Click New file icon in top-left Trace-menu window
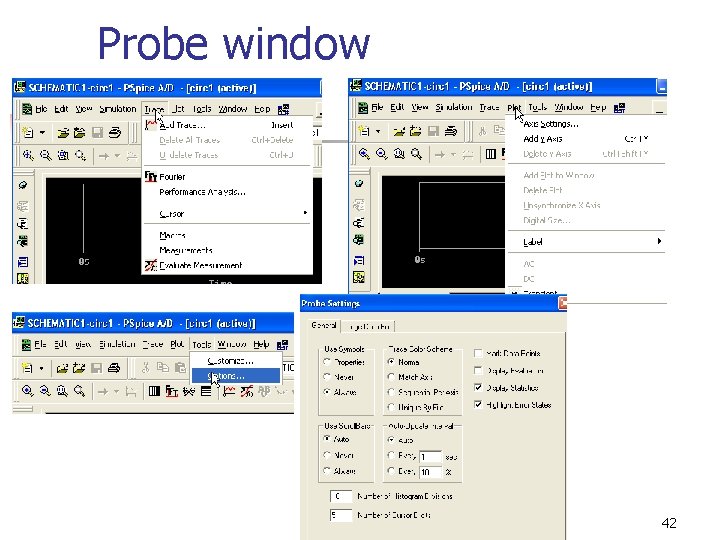720x540 pixels. click(28, 133)
